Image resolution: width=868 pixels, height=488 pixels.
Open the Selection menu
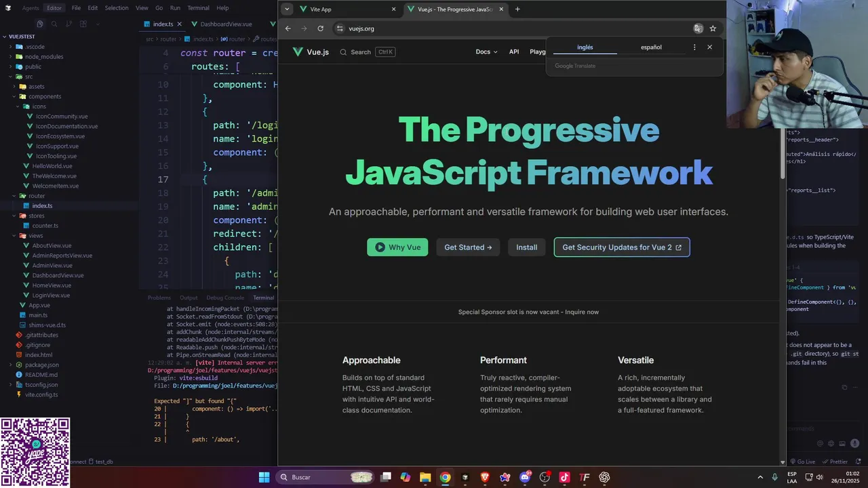coord(117,8)
